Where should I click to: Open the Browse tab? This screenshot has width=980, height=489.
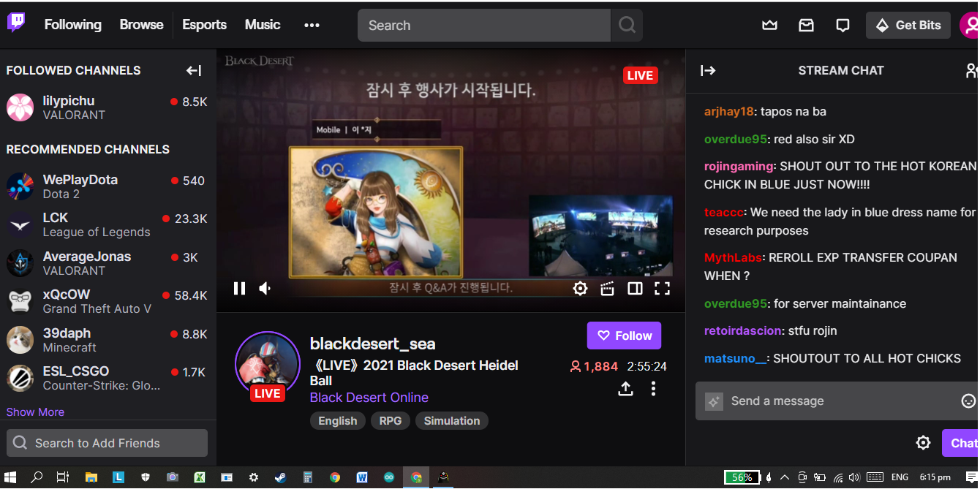(141, 25)
